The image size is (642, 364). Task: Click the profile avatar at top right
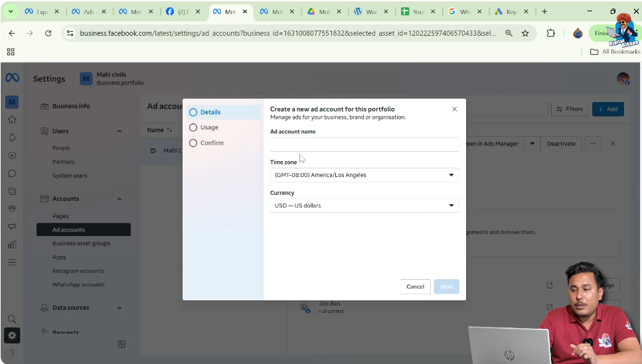point(623,78)
